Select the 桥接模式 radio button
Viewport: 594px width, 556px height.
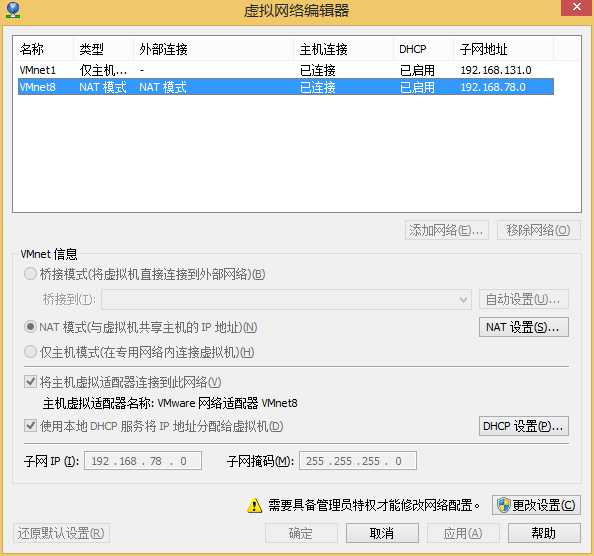30,274
